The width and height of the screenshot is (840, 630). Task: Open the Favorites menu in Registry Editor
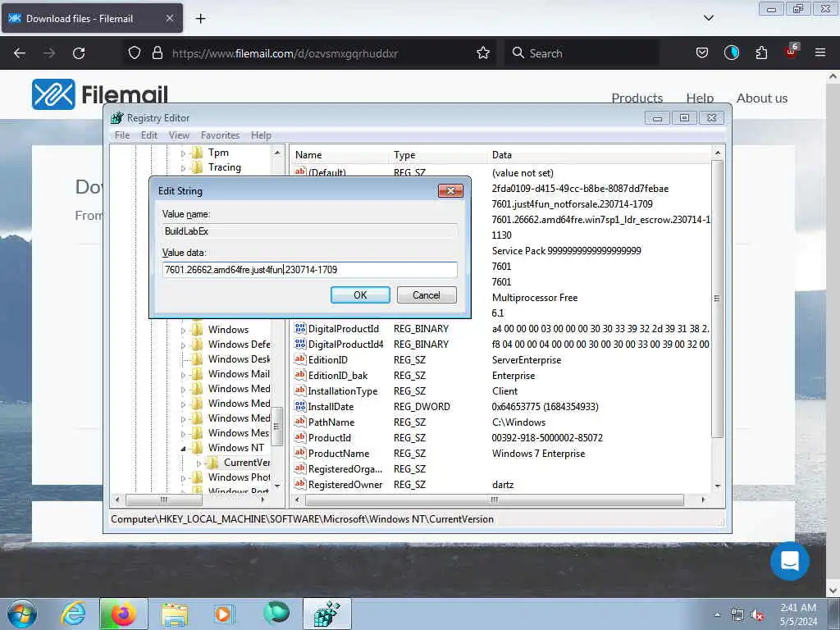[220, 135]
